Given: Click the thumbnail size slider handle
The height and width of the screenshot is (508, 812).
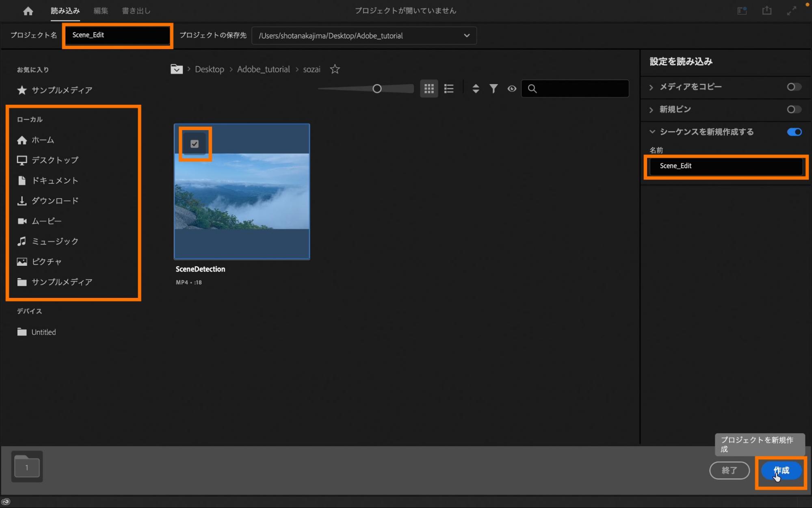Looking at the screenshot, I should coord(377,89).
